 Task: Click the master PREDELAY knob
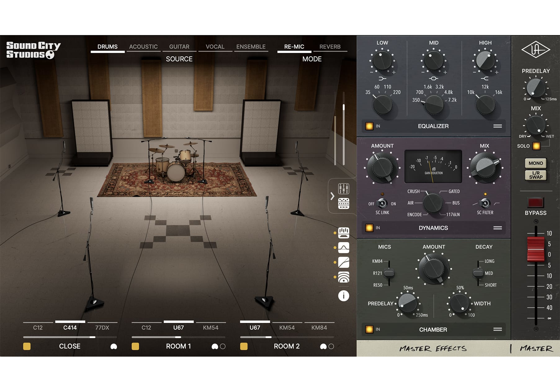tap(536, 88)
